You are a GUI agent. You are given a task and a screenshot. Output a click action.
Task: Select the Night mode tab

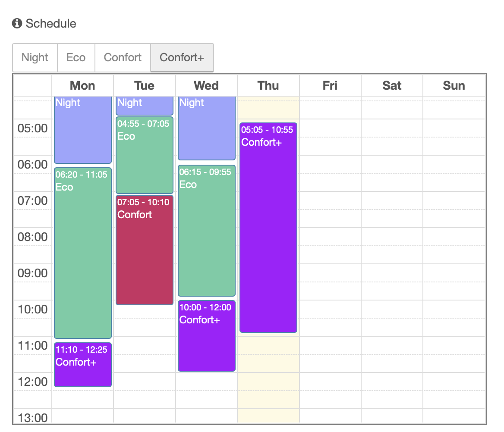(35, 57)
